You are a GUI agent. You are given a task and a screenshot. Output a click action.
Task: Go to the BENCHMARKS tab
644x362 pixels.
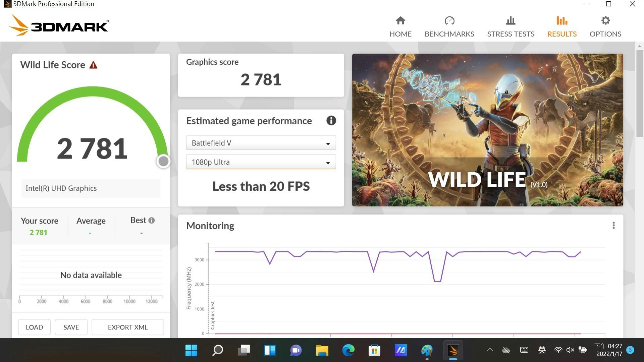tap(449, 27)
